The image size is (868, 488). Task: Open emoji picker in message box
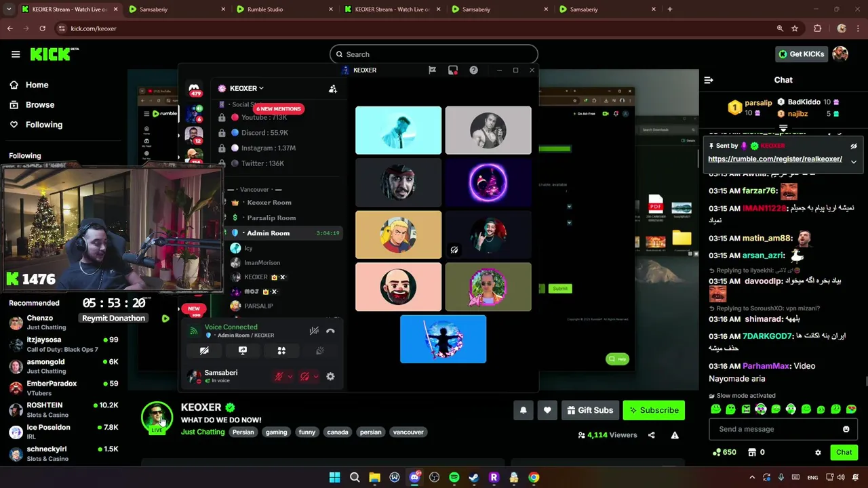[846, 429]
